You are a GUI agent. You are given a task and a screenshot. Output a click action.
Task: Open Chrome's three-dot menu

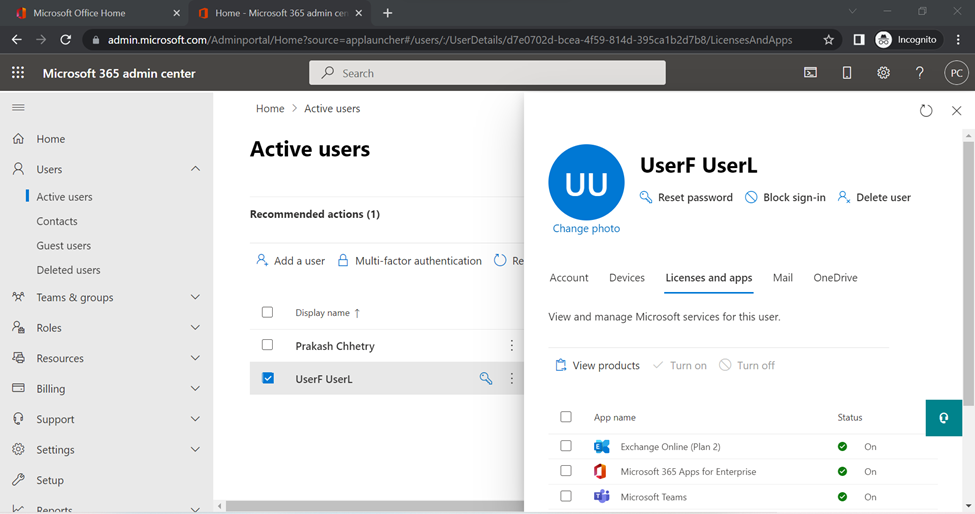pyautogui.click(x=958, y=40)
